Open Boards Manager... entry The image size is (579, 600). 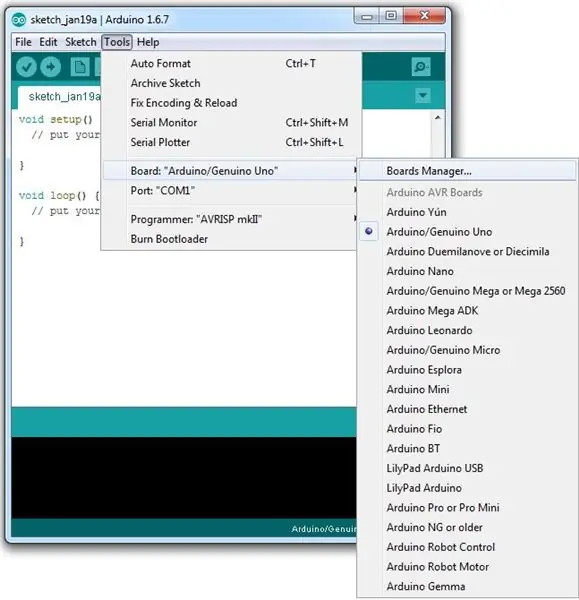(x=467, y=171)
